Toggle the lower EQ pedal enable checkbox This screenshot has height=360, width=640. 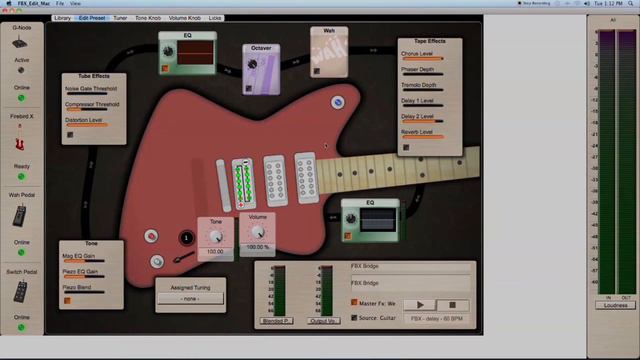click(x=348, y=236)
